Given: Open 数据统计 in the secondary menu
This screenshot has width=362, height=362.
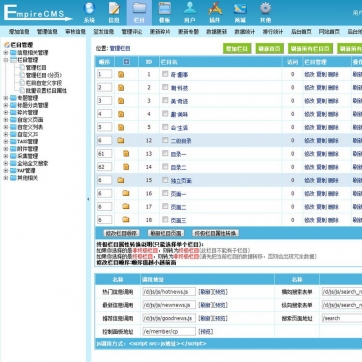Looking at the screenshot, I should point(245,32).
